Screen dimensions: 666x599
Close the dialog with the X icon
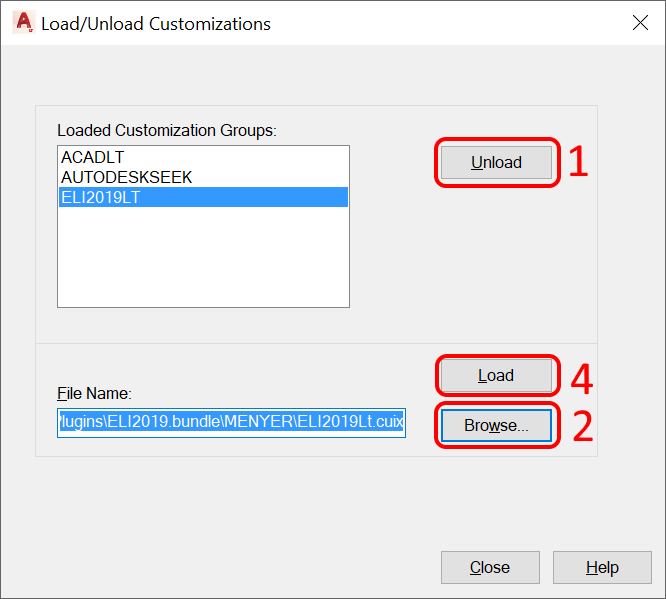[x=640, y=23]
